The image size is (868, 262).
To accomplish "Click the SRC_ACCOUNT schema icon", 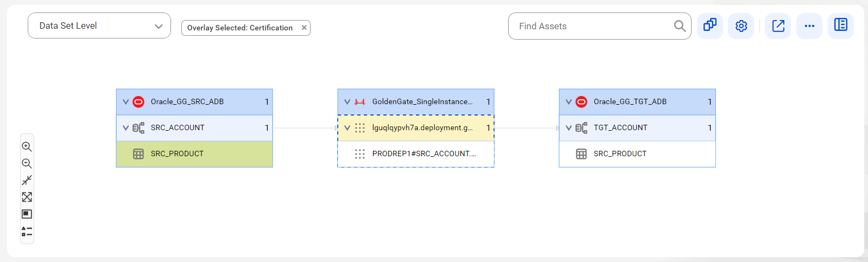I will (138, 127).
